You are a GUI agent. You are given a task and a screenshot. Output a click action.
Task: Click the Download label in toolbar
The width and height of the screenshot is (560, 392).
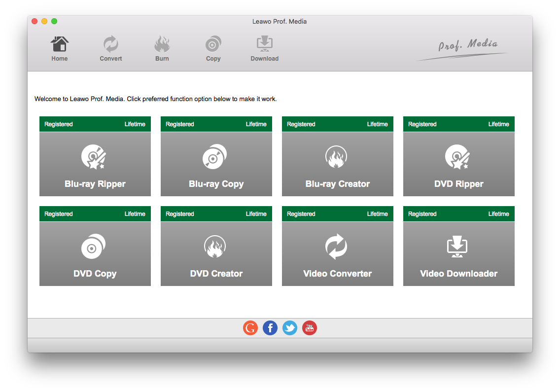click(265, 59)
